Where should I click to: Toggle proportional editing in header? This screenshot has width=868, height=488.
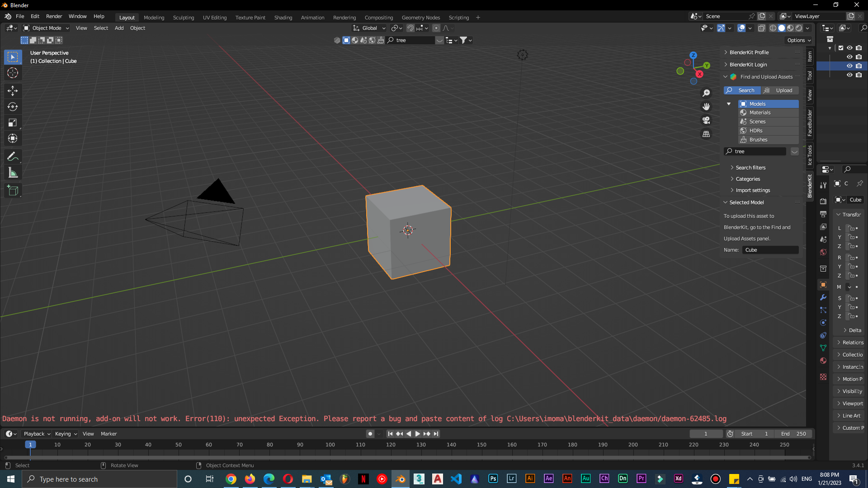(436, 28)
